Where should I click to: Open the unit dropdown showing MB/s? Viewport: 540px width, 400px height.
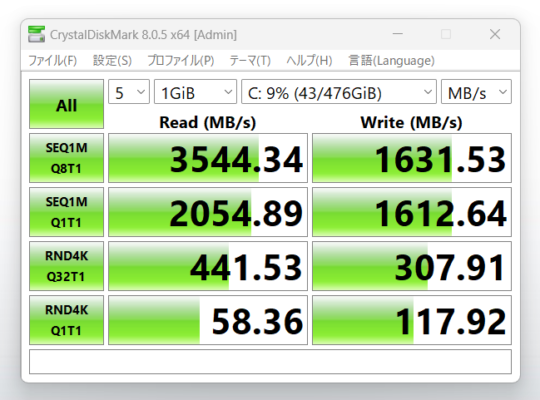(476, 92)
